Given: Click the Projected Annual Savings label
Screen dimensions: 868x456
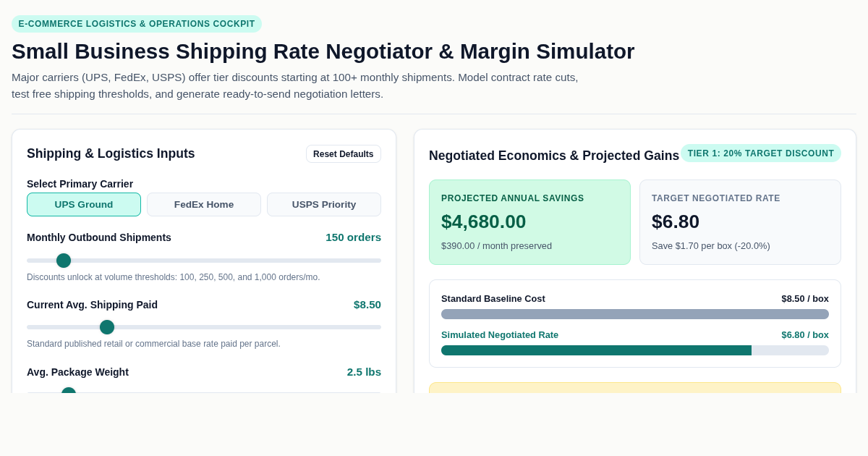Looking at the screenshot, I should [x=513, y=198].
